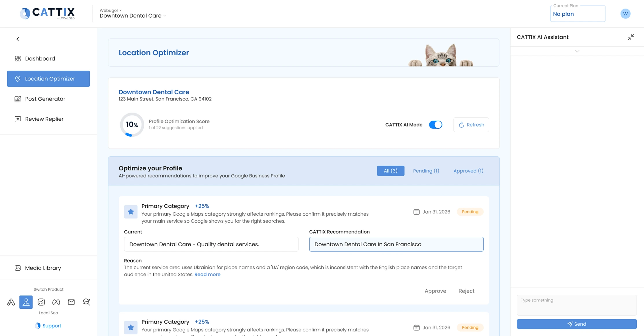The height and width of the screenshot is (336, 644).
Task: Click the Jan 31, 2026 date on the second card
Action: (436, 328)
